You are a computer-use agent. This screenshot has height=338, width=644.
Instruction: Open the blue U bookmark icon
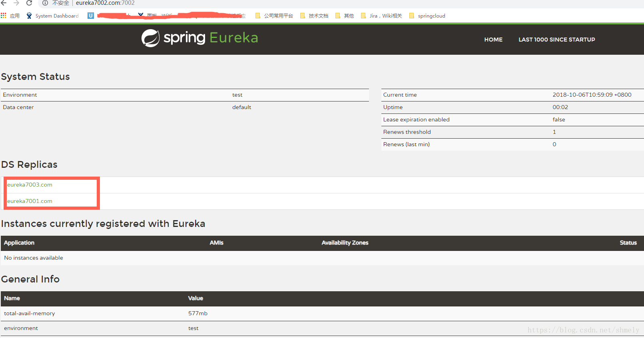(91, 16)
